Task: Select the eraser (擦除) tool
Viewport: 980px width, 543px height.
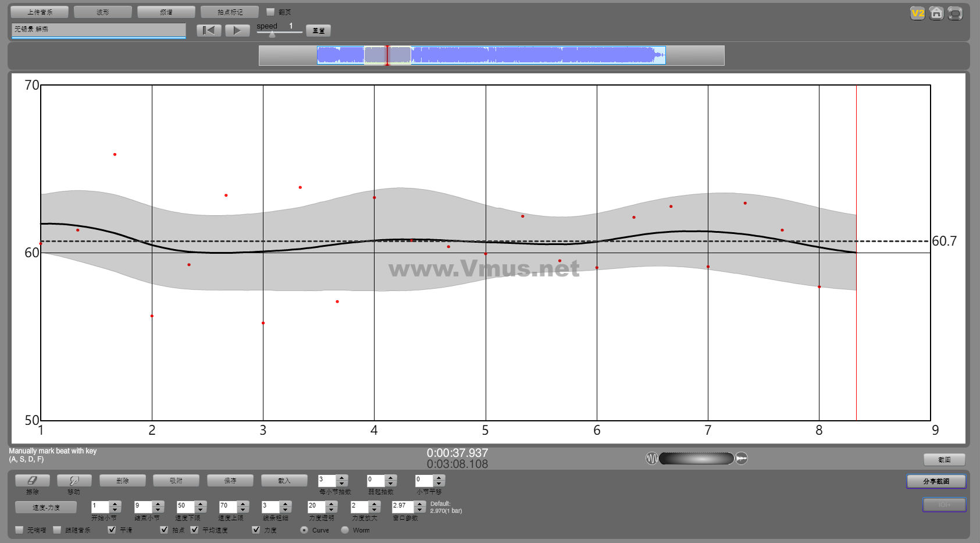Action: (32, 481)
